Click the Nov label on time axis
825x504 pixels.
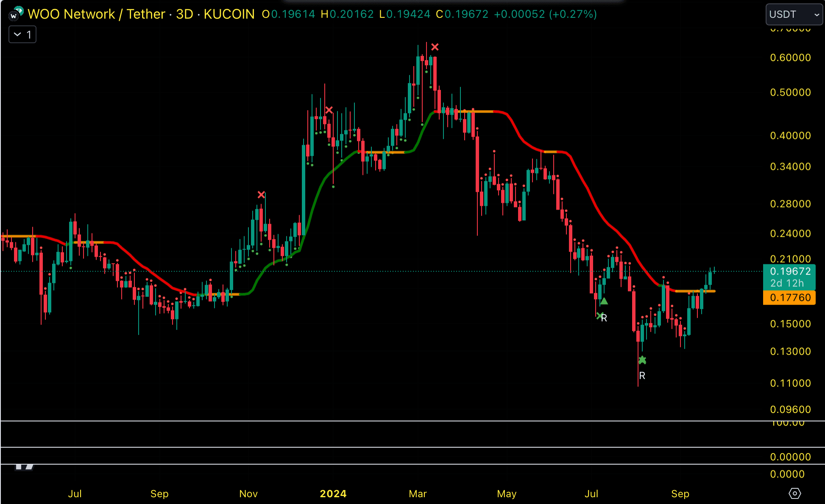click(x=248, y=494)
